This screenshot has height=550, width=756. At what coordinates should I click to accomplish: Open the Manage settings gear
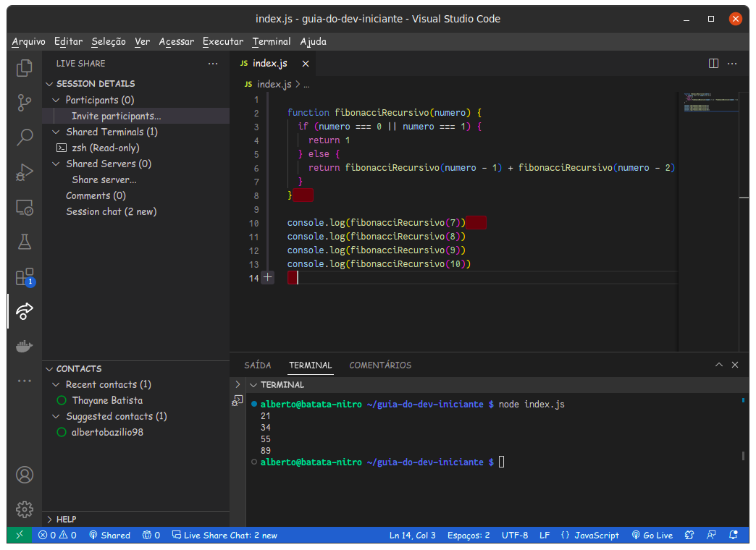[x=25, y=509]
